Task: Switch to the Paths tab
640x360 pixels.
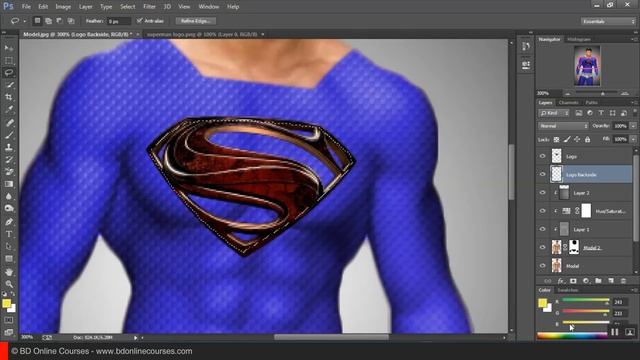Action: [591, 103]
